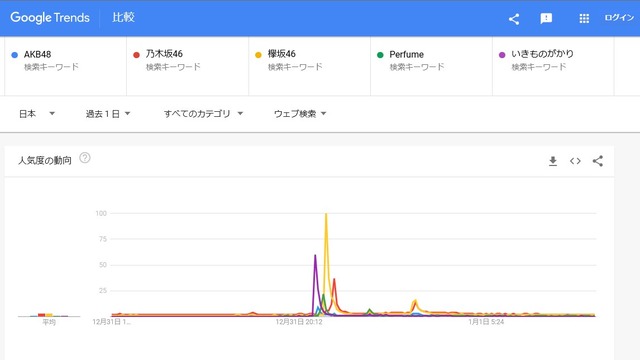Select the AKB48 search term card
Image resolution: width=640 pixels, height=360 pixels.
pyautogui.click(x=65, y=66)
